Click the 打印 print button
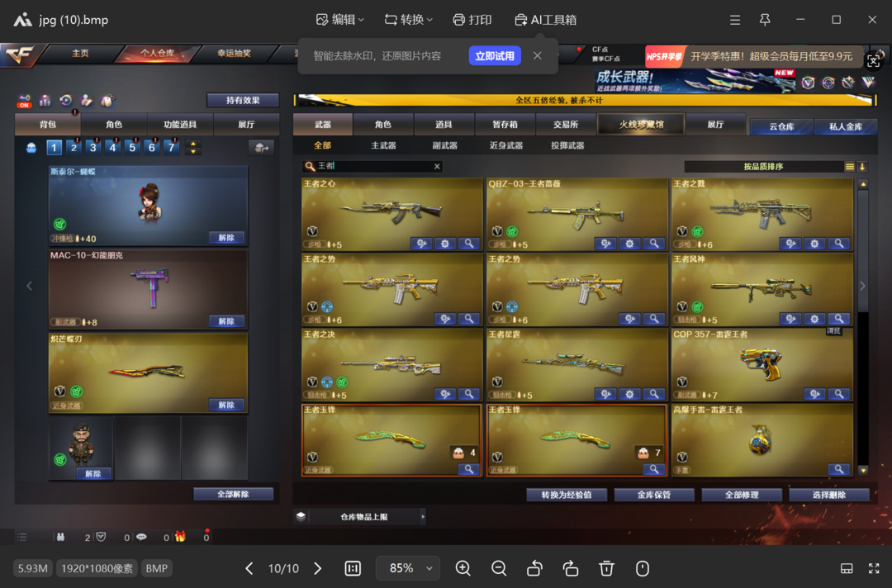Image resolution: width=892 pixels, height=588 pixels. pos(472,20)
